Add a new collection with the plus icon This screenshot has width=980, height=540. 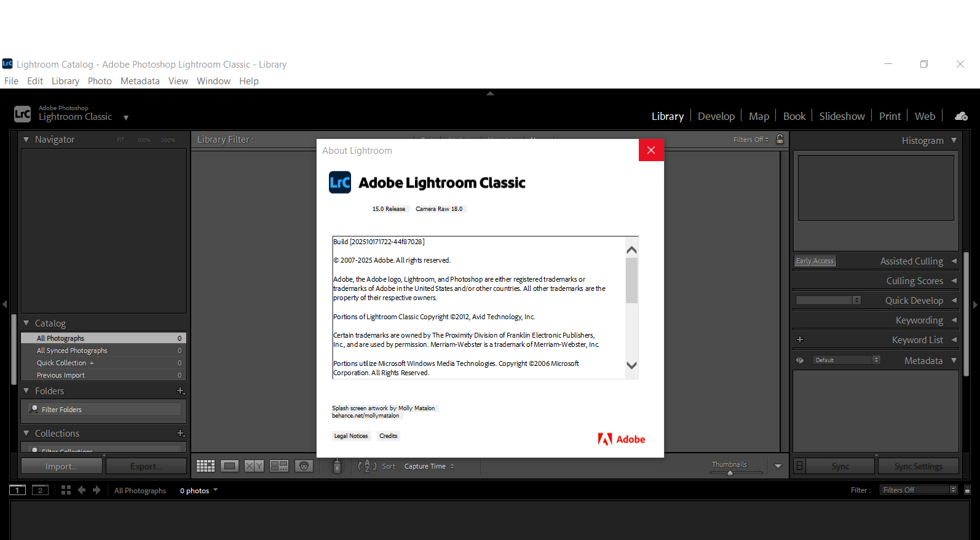point(181,434)
